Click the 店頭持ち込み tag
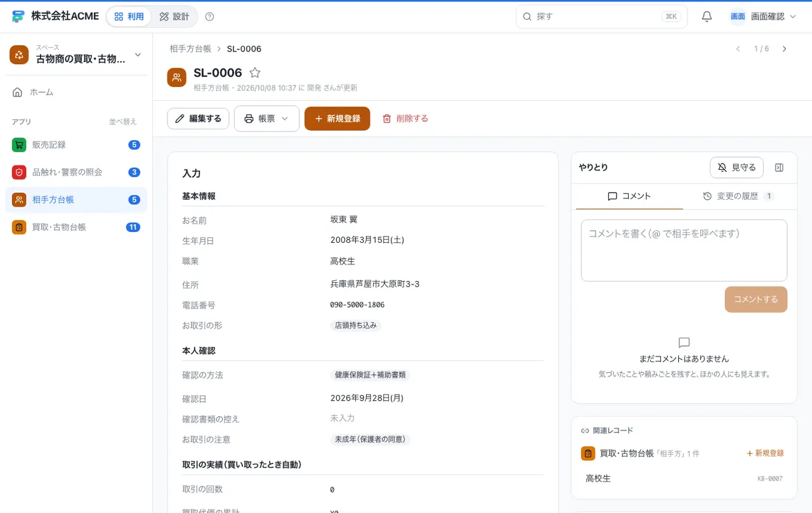 pyautogui.click(x=356, y=325)
